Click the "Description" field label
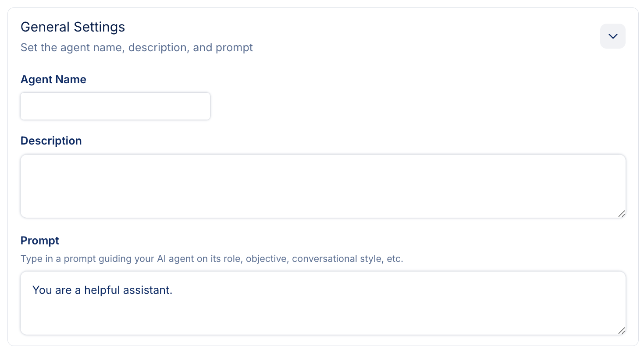Screen dimensions: 644x353 click(51, 141)
